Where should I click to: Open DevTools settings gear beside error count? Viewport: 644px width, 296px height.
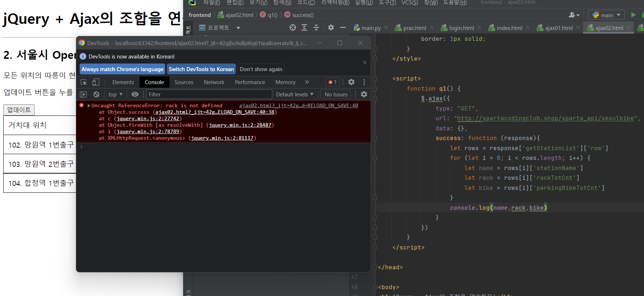pos(351,82)
